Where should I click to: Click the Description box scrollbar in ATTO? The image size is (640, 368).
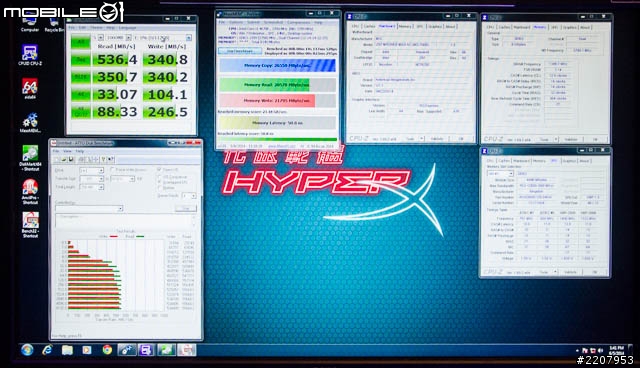click(x=194, y=221)
